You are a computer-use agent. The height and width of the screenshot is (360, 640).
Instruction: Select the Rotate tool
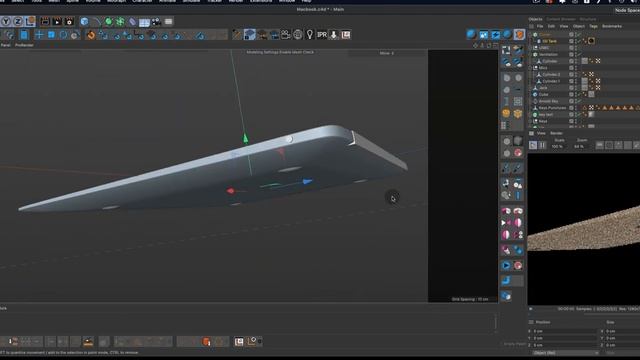coord(63,35)
